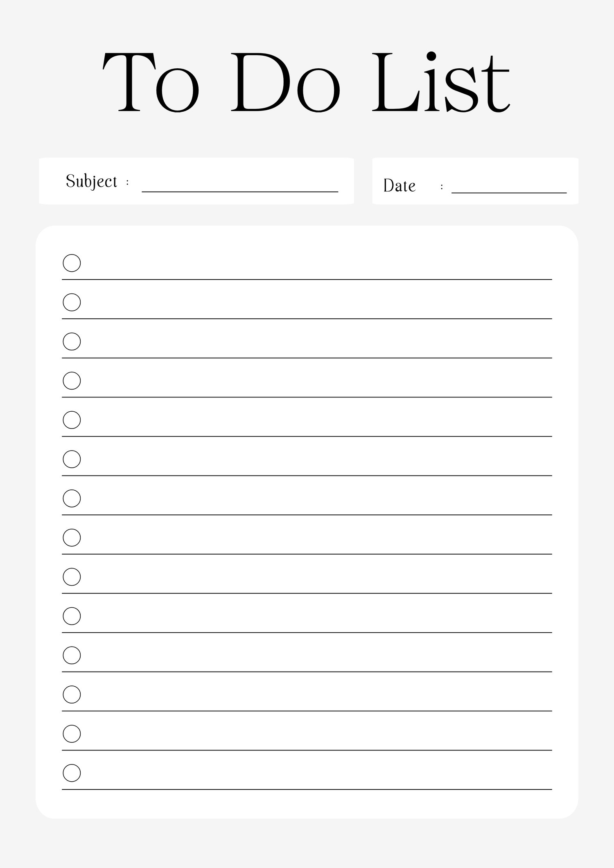Viewport: 614px width, 868px height.
Task: Click the "Subject" label text
Action: (92, 181)
